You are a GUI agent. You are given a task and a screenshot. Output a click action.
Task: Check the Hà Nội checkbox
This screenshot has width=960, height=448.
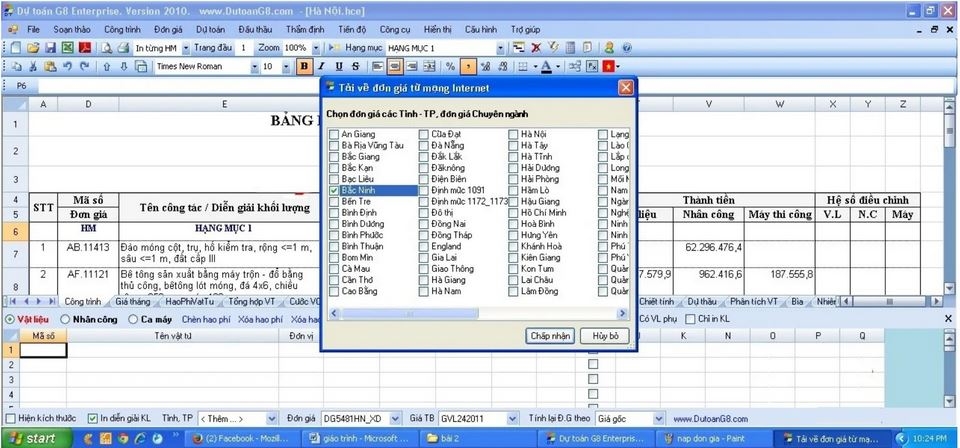[513, 134]
